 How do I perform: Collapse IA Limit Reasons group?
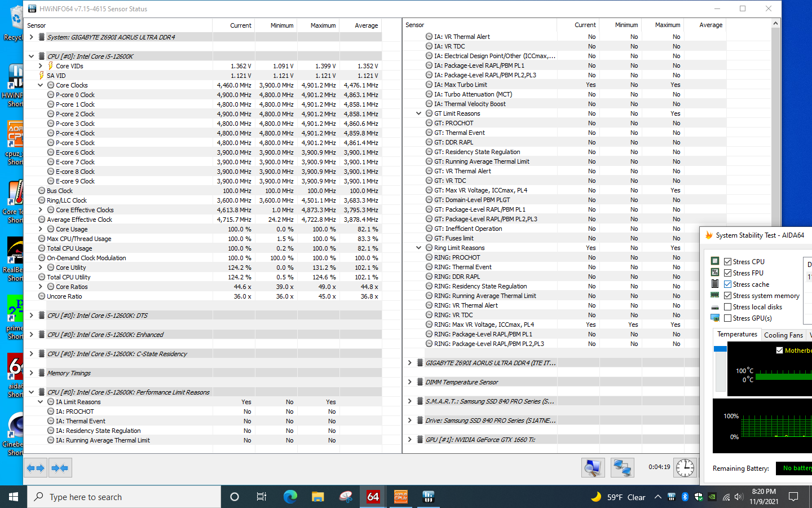41,402
